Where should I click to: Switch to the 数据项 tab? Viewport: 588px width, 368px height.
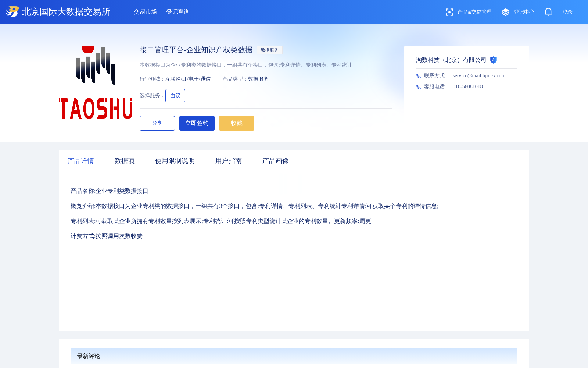[x=125, y=161]
